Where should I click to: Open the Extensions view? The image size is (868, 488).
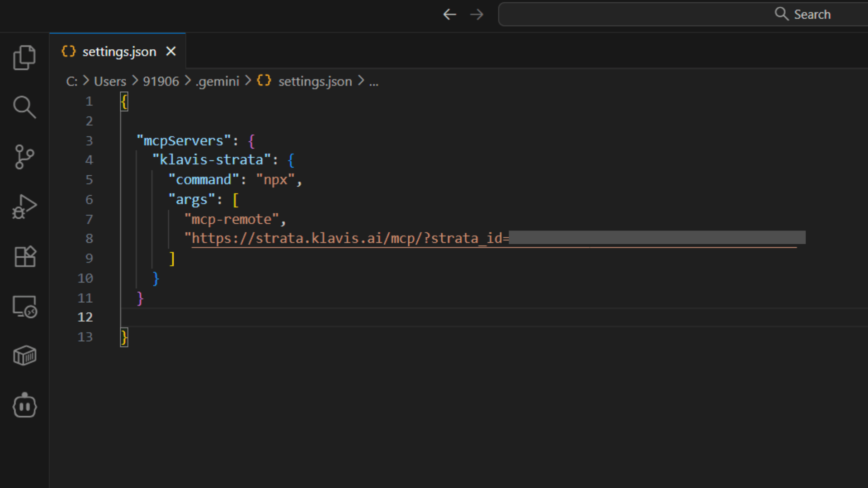point(24,257)
